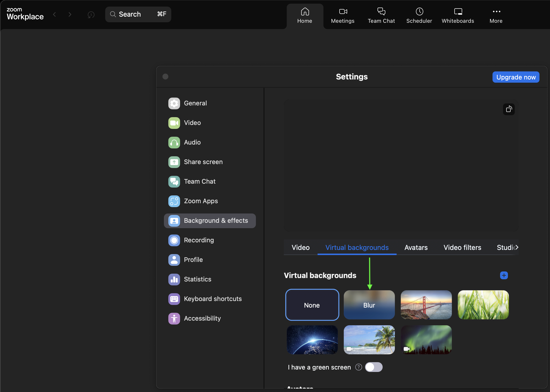Image resolution: width=550 pixels, height=392 pixels.
Task: Open Team Chat from the top navigation
Action: point(381,15)
